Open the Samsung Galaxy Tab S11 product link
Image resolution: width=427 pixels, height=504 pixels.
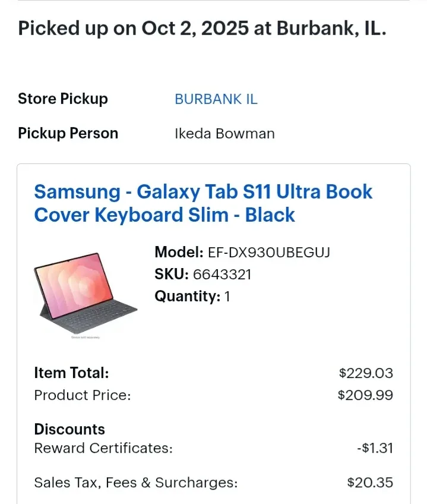pyautogui.click(x=203, y=203)
